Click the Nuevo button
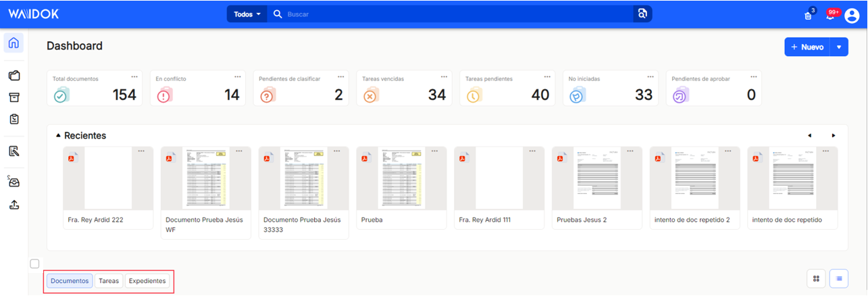 807,47
